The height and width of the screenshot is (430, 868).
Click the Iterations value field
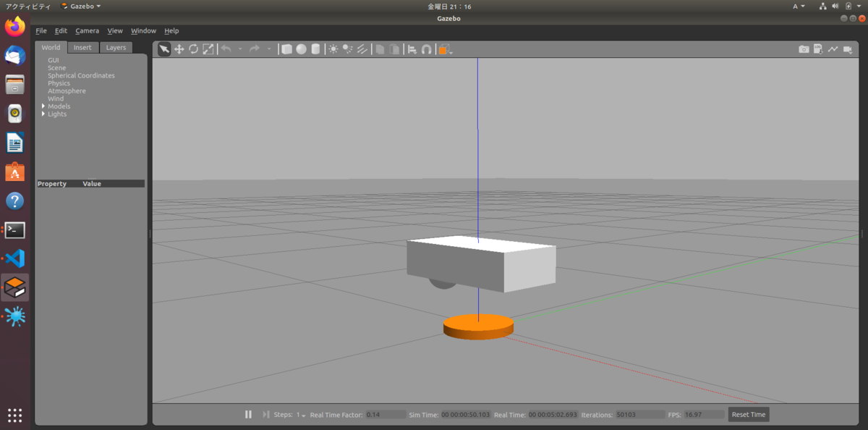(640, 415)
